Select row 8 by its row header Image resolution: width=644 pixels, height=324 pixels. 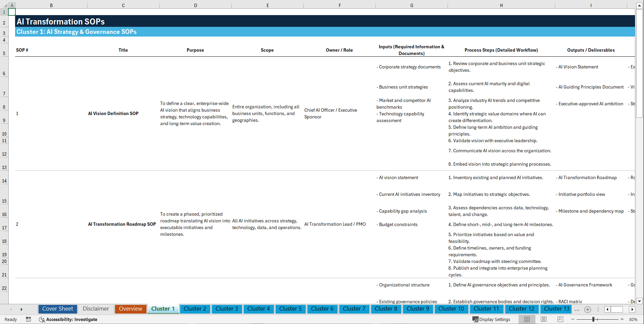[4, 107]
